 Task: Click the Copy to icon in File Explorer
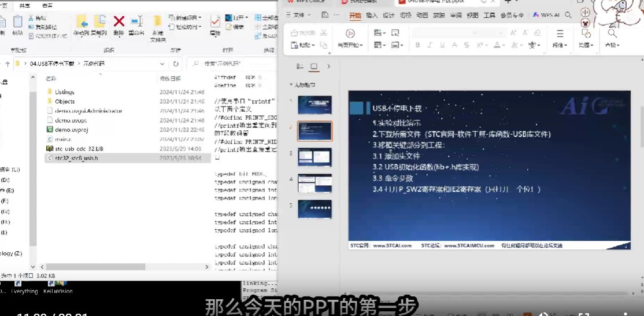[99, 21]
